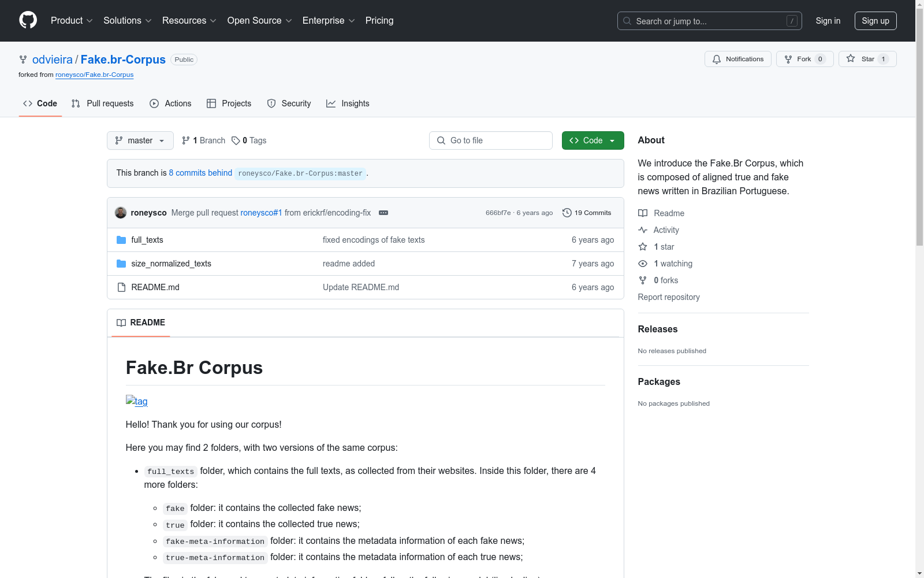Switch to the Insights tab
Image resolution: width=924 pixels, height=578 pixels.
coord(348,103)
